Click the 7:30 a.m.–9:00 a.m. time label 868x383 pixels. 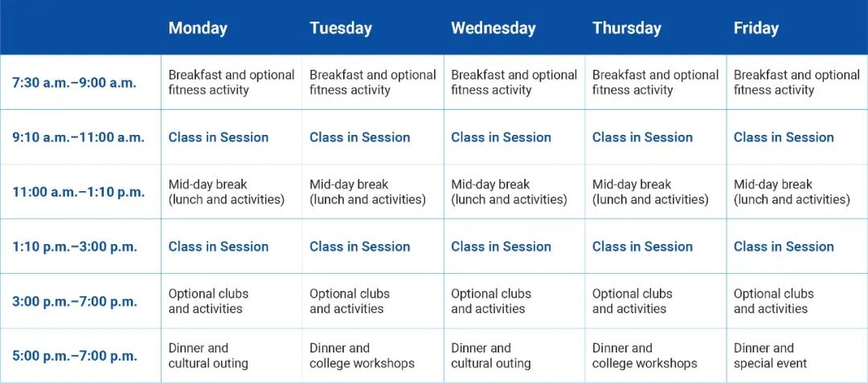pyautogui.click(x=74, y=83)
